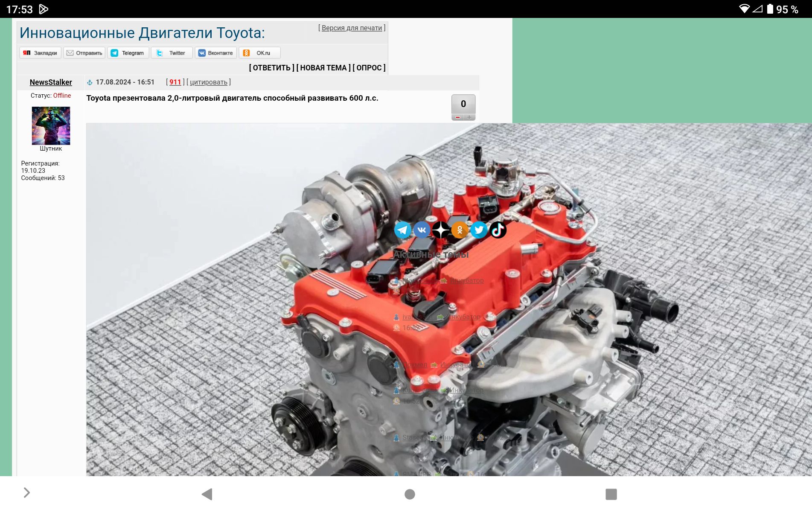The image size is (812, 512).
Task: Share the topic via the Telegram toolbar button
Action: click(128, 53)
